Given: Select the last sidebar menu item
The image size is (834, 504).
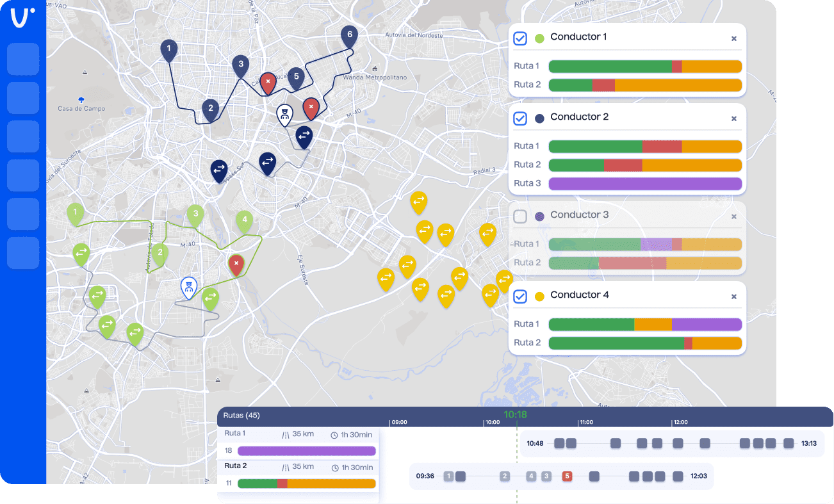Looking at the screenshot, I should tap(23, 253).
